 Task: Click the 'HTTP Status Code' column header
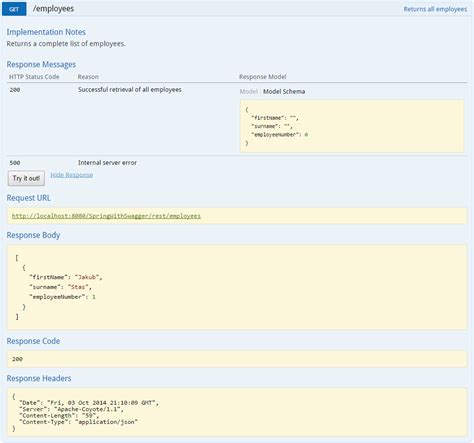[34, 77]
